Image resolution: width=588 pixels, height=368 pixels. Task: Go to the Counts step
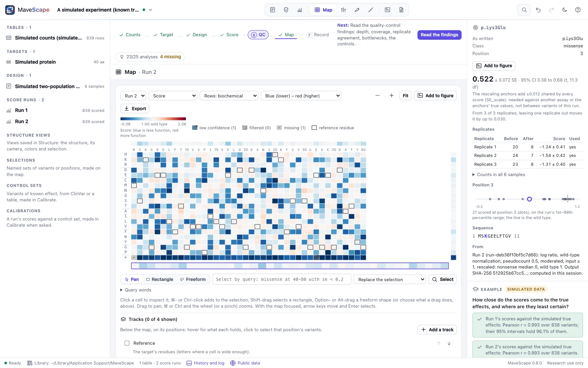(130, 35)
